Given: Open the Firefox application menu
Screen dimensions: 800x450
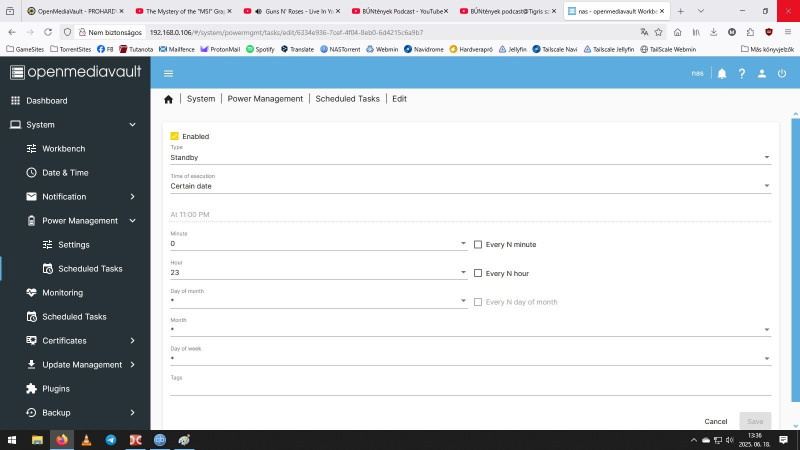Looking at the screenshot, I should coord(788,32).
